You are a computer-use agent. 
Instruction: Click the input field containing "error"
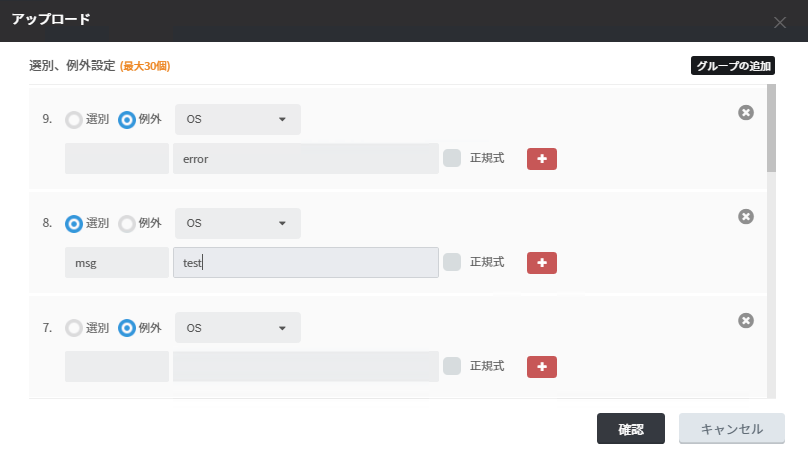(x=305, y=158)
